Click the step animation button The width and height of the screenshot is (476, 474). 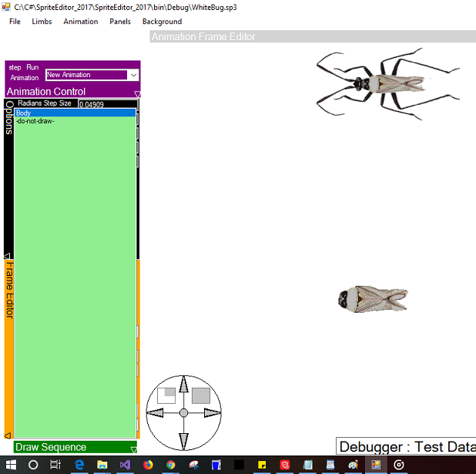tap(15, 67)
